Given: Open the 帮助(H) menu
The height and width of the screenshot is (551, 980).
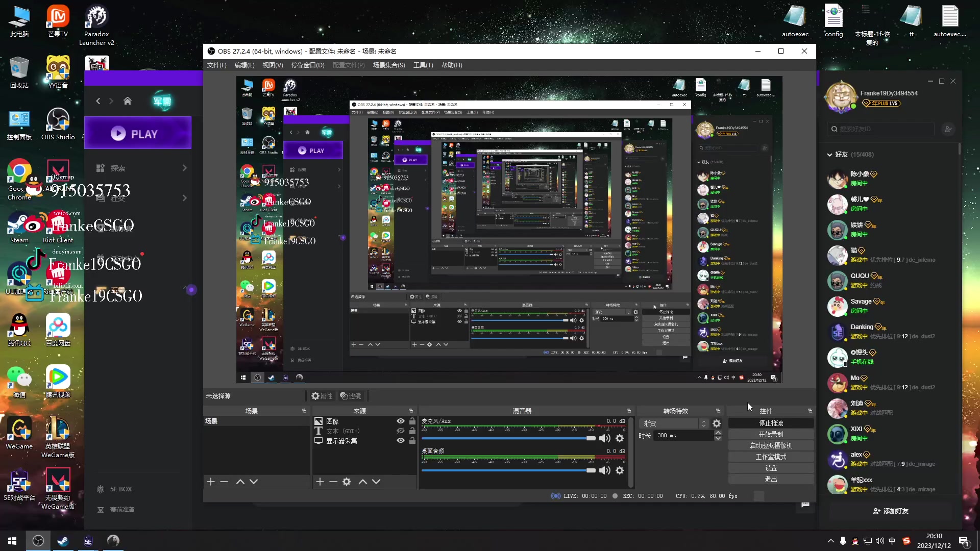Looking at the screenshot, I should coord(452,65).
